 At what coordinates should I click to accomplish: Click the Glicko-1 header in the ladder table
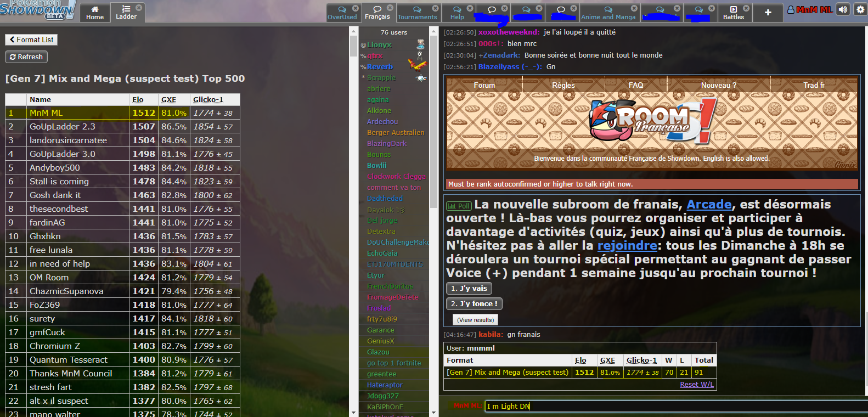pyautogui.click(x=208, y=99)
